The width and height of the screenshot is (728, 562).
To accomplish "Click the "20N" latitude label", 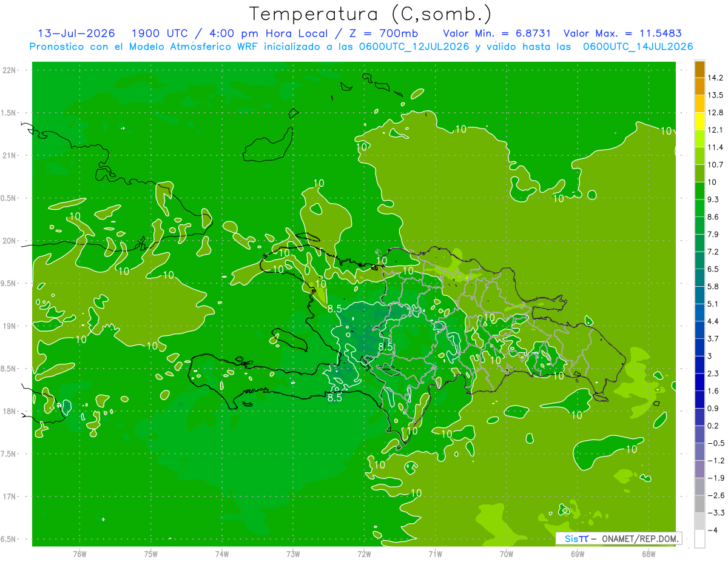I will click(10, 241).
